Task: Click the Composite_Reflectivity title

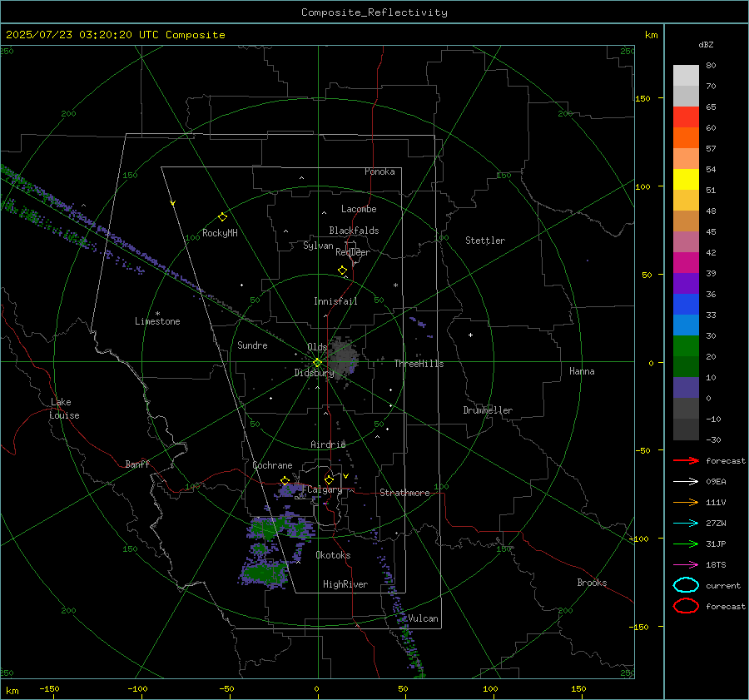Action: pyautogui.click(x=374, y=12)
